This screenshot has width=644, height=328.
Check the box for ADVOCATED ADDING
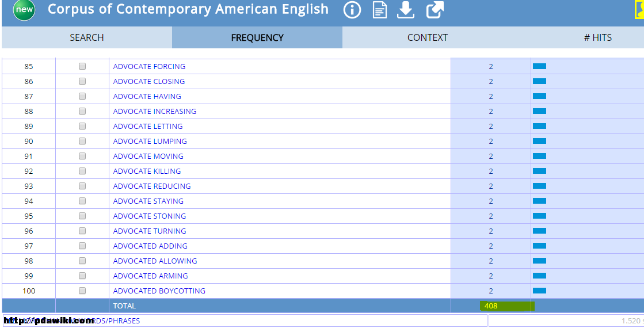[82, 246]
